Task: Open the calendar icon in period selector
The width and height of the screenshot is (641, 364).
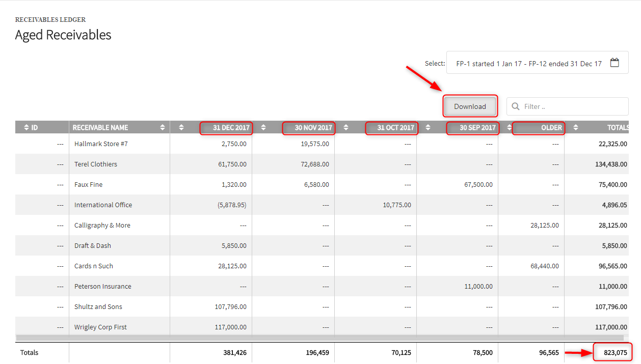Action: 615,63
